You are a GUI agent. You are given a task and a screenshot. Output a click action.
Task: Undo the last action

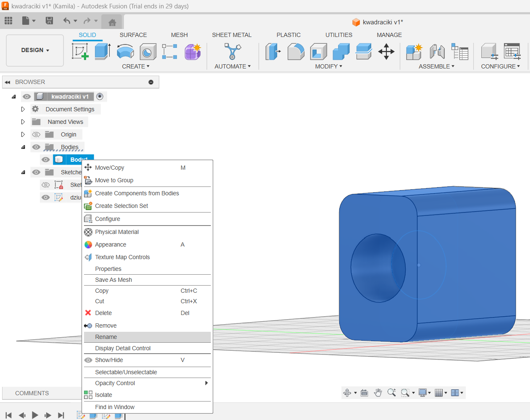(x=67, y=21)
